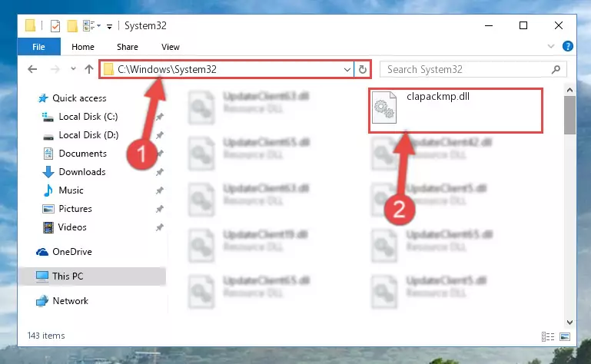Expand the address bar history dropdown
Image resolution: width=591 pixels, height=364 pixels.
347,70
